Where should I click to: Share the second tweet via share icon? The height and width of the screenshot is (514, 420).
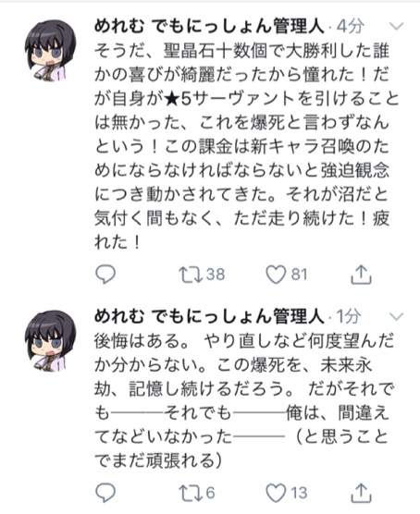pyautogui.click(x=361, y=493)
